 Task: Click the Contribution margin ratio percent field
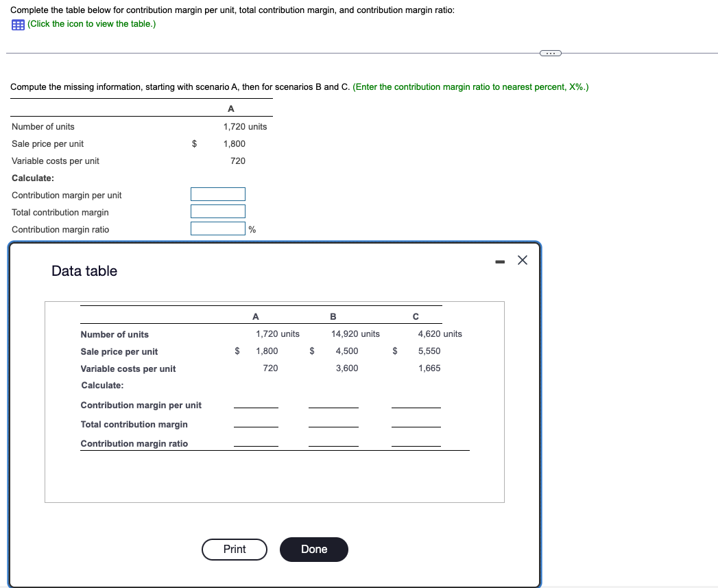(x=217, y=228)
